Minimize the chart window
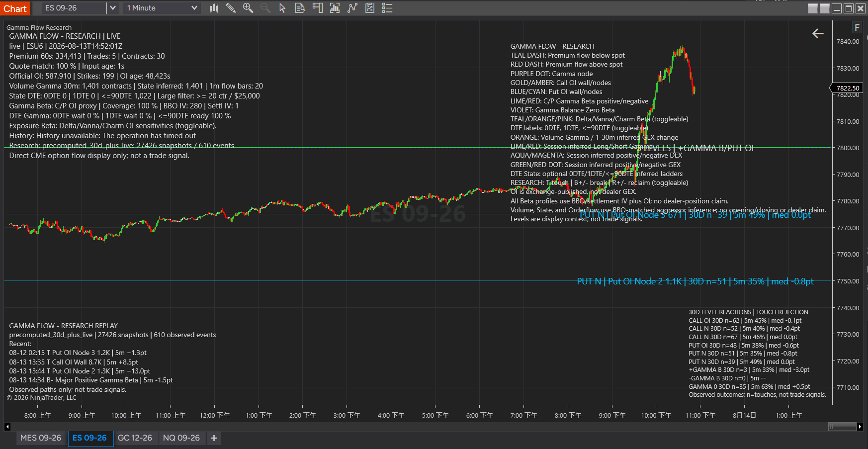Image resolution: width=868 pixels, height=449 pixels. click(x=837, y=8)
